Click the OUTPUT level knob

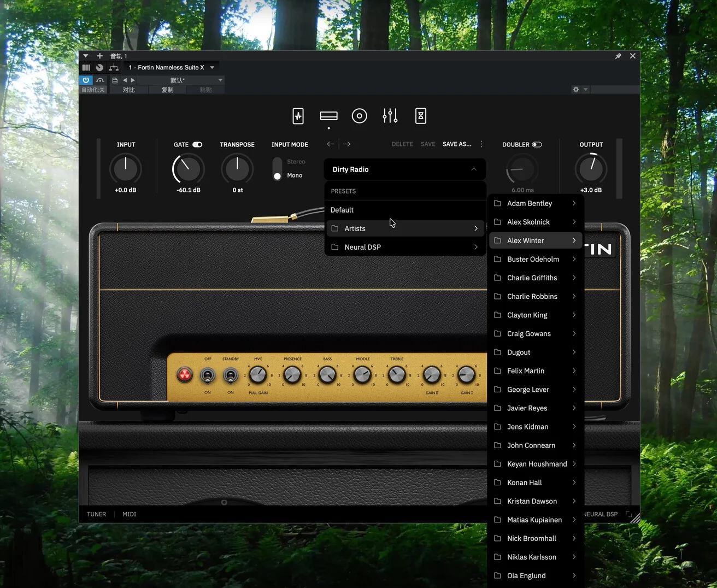click(x=591, y=169)
